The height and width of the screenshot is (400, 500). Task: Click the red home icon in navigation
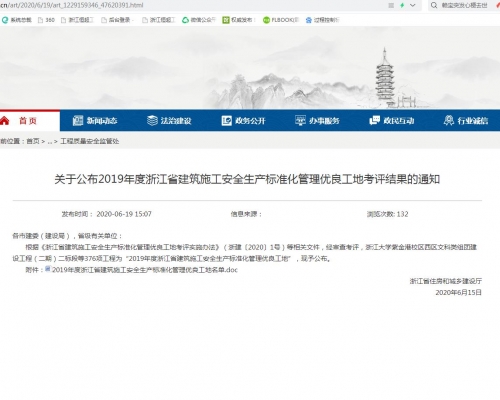(4, 121)
